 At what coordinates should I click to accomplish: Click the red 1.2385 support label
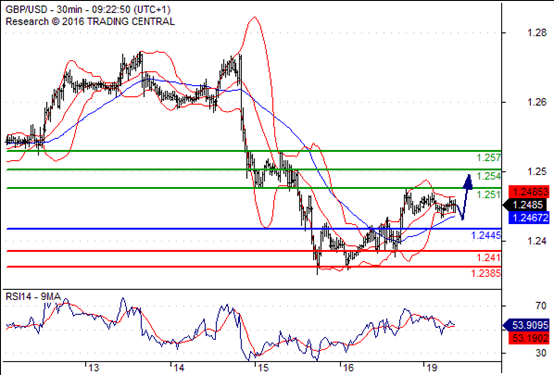point(486,273)
